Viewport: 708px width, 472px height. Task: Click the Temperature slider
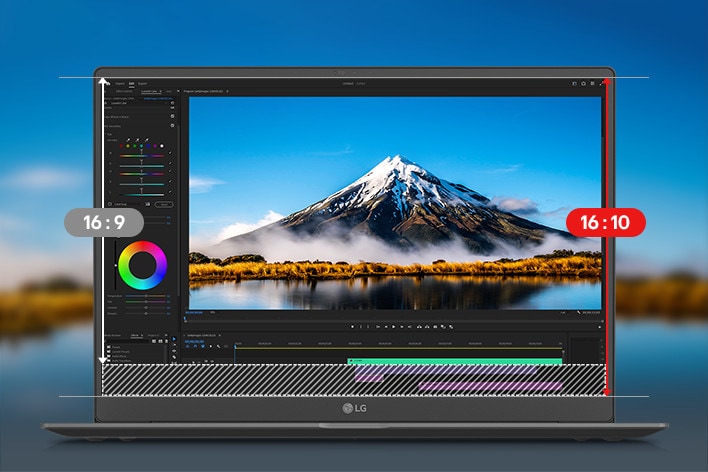click(145, 296)
